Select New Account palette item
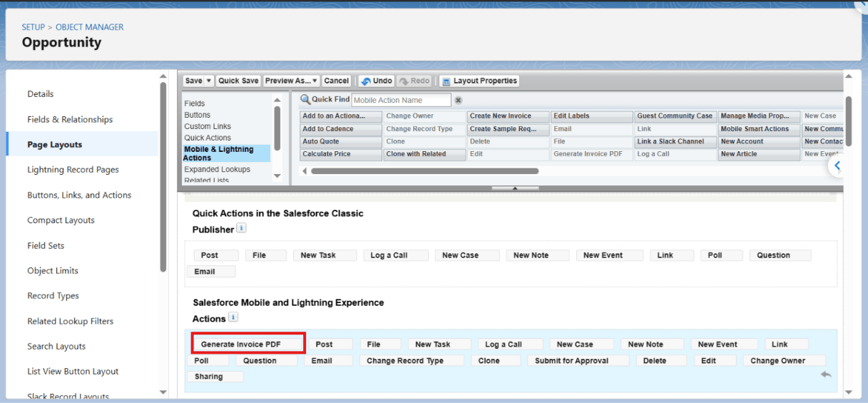Screen dimensions: 868x403 click(759, 142)
